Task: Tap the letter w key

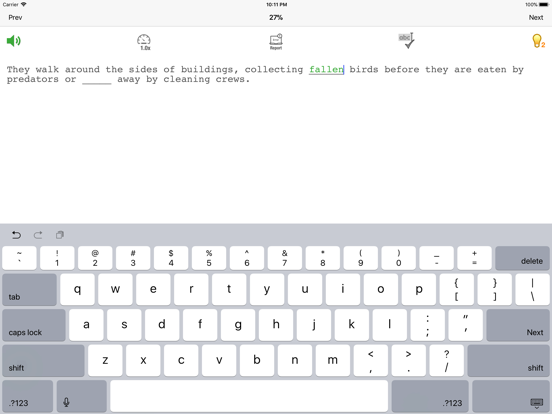Action: [x=115, y=290]
